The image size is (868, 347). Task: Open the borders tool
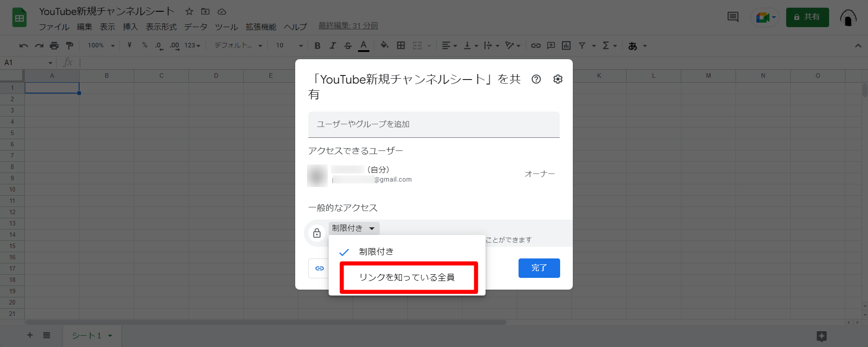401,46
